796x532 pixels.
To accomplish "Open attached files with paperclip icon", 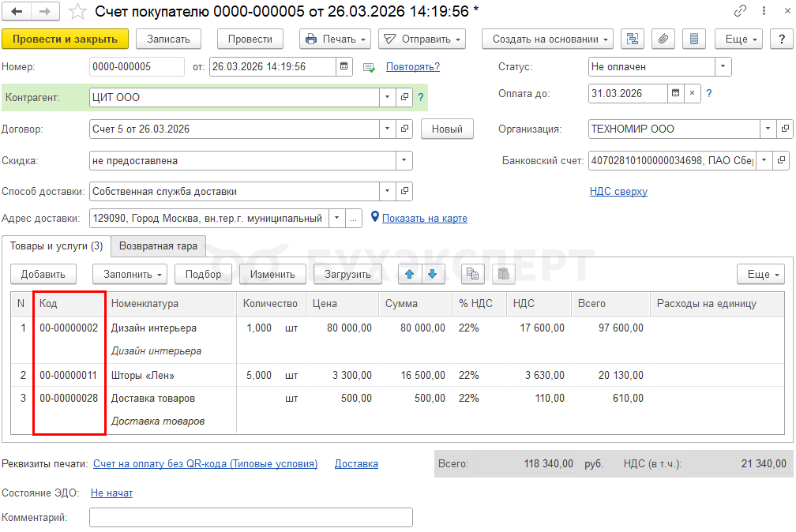I will tap(663, 39).
